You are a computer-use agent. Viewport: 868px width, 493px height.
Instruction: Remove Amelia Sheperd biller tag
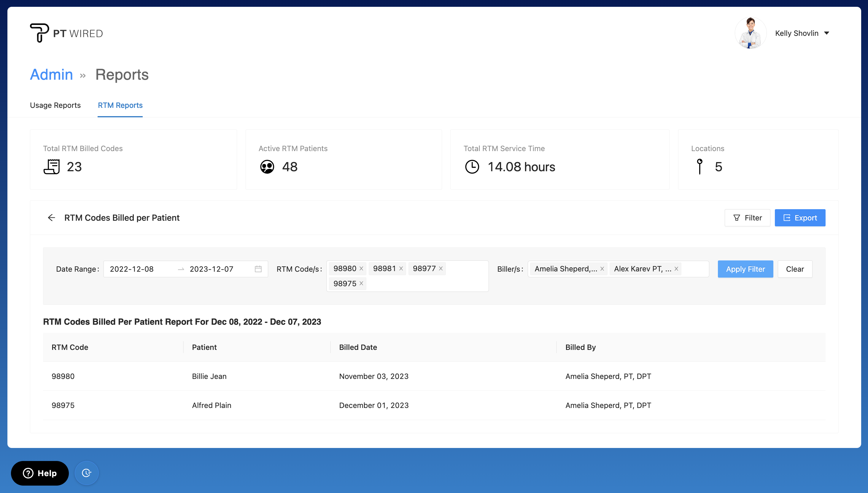[x=602, y=269]
